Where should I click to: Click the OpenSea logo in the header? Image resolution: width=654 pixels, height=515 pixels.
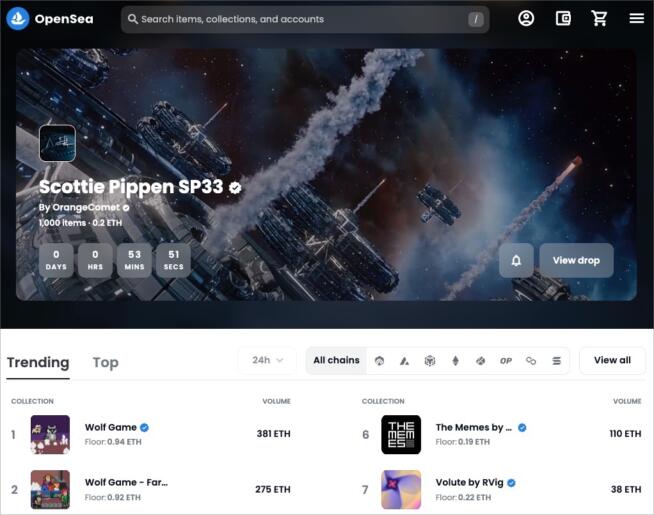coord(50,19)
